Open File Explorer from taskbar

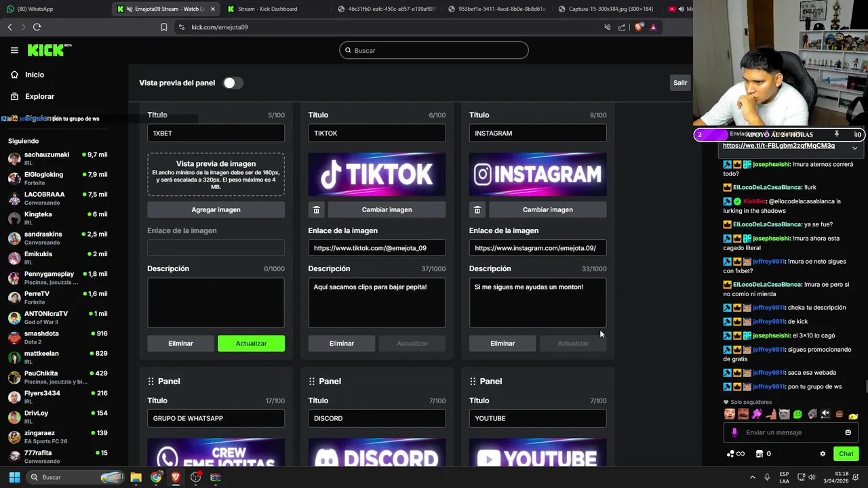point(136,477)
